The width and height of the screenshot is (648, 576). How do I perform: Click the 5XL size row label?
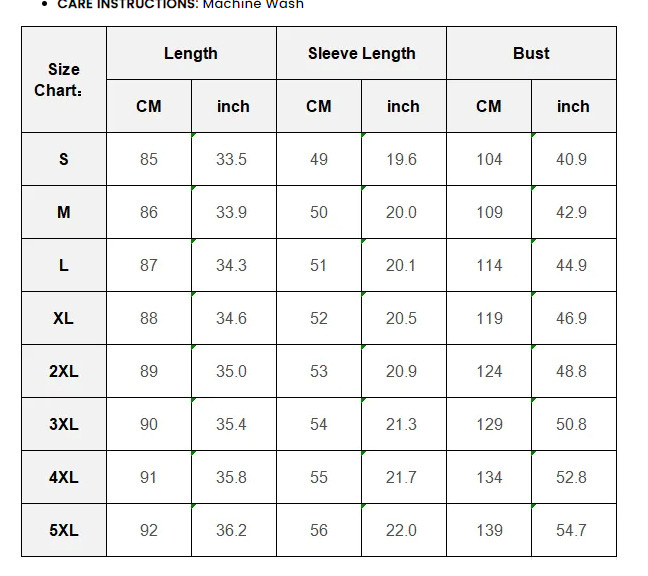point(64,530)
